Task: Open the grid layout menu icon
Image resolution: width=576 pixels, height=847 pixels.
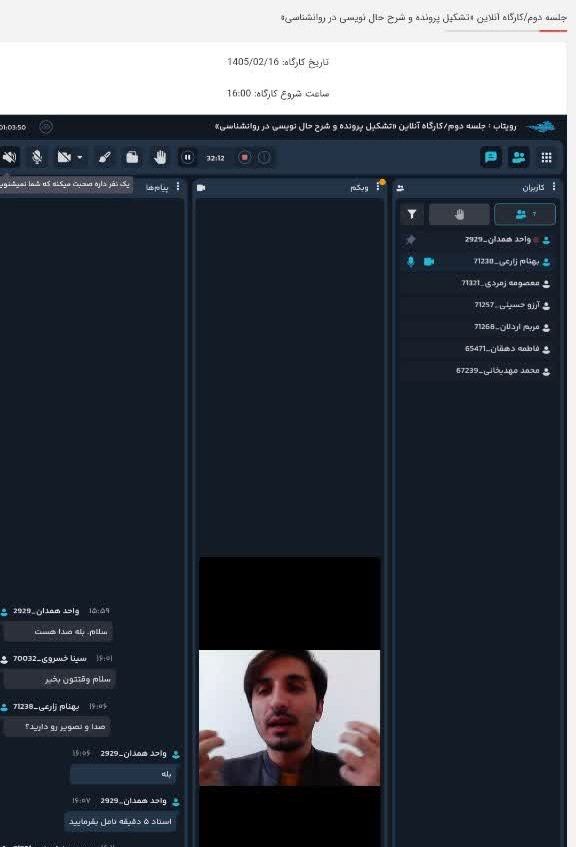Action: 546,157
